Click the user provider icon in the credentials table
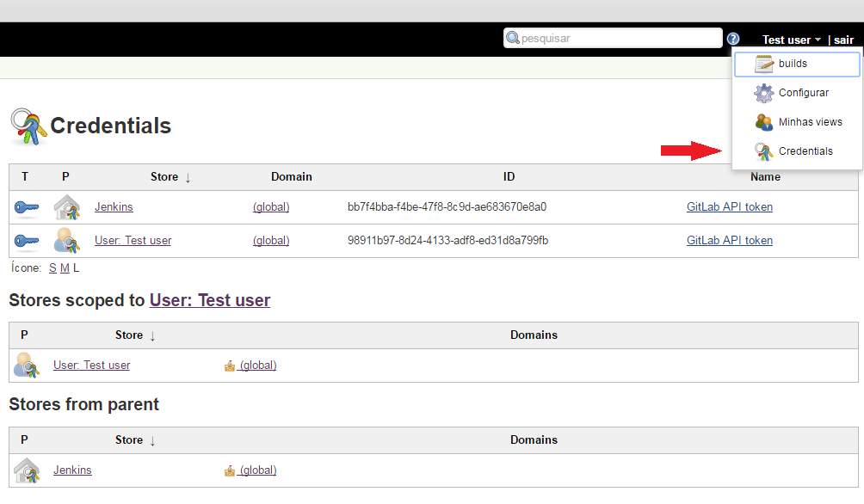This screenshot has width=864, height=504. click(66, 241)
